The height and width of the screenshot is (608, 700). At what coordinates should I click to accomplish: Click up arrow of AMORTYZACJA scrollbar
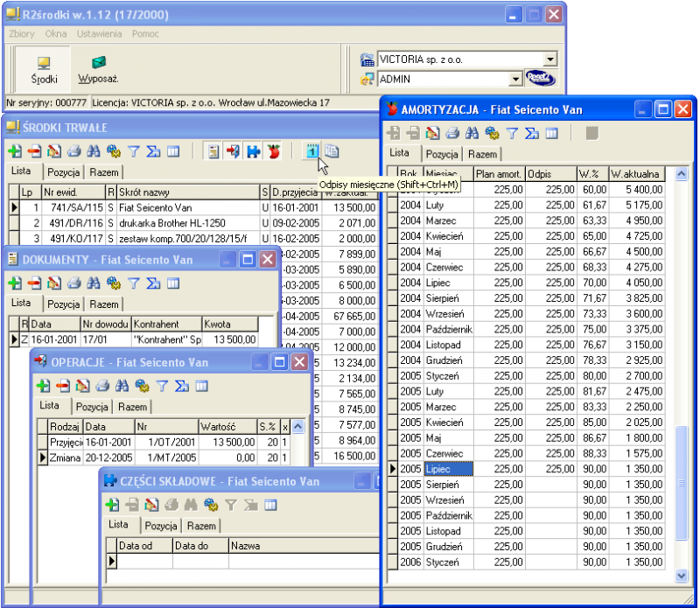pos(682,173)
